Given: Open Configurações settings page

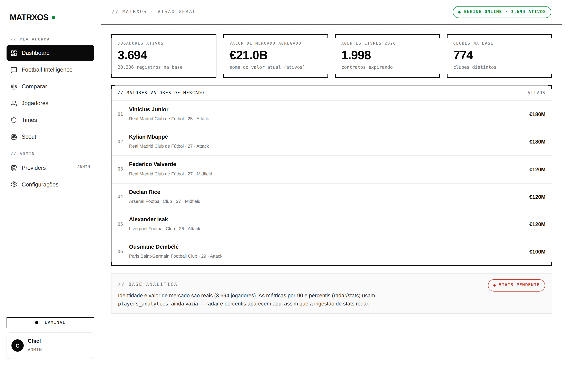Looking at the screenshot, I should click(50, 184).
